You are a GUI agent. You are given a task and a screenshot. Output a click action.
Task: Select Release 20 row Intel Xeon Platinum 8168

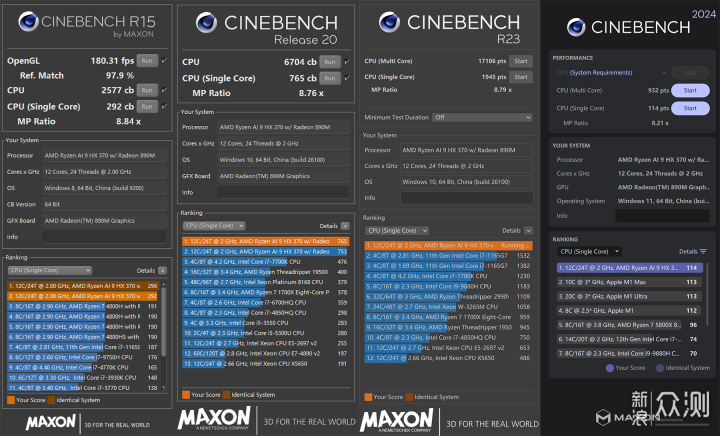click(265, 282)
